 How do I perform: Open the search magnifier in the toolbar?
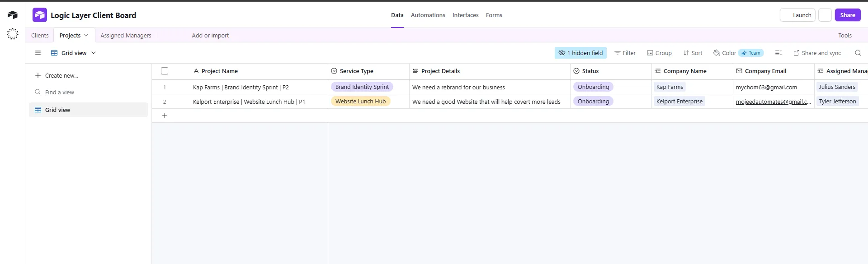(x=858, y=53)
